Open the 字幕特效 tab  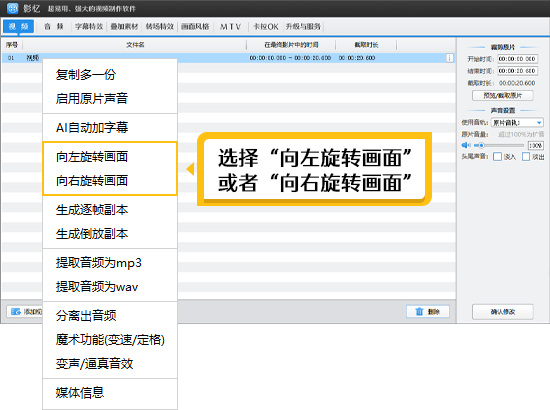(x=89, y=27)
